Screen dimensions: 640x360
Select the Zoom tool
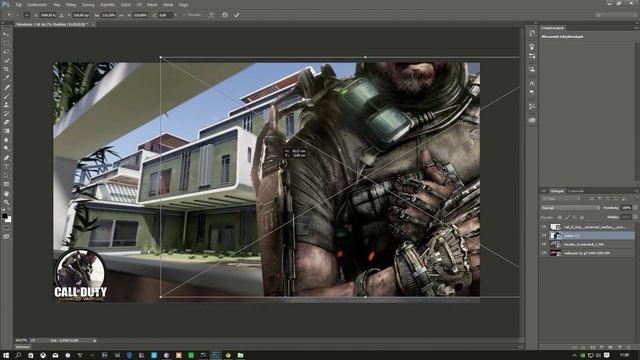6,202
